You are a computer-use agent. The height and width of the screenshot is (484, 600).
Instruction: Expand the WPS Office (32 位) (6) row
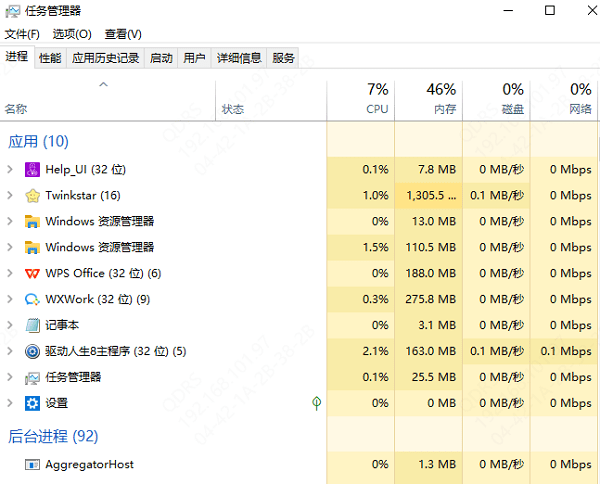click(x=10, y=273)
